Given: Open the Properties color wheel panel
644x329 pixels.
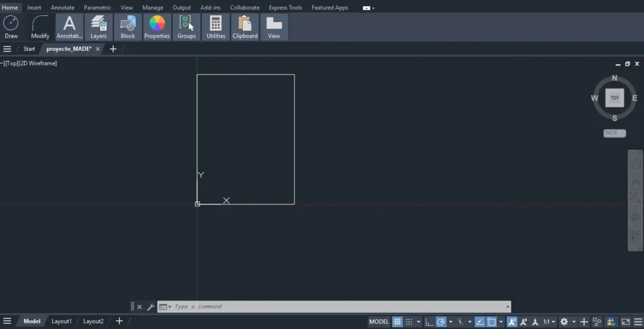Looking at the screenshot, I should 157,27.
